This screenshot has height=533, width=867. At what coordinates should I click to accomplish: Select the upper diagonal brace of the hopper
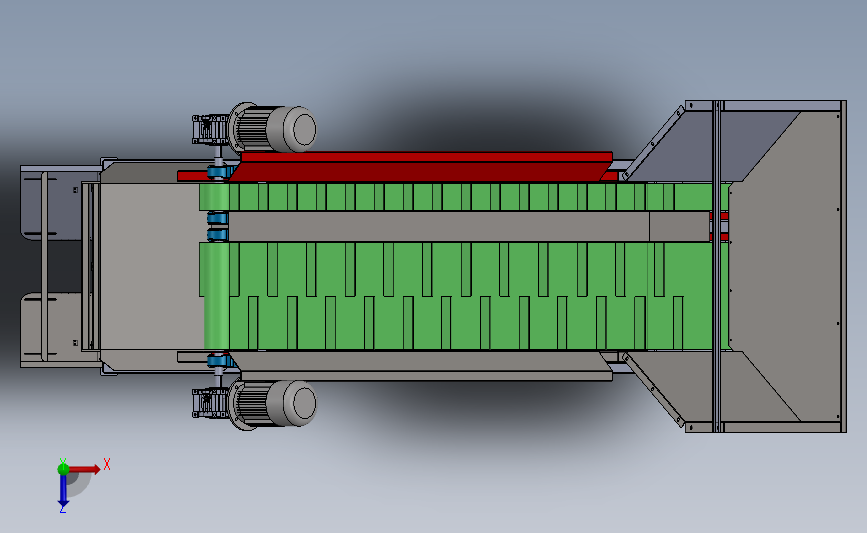652,144
